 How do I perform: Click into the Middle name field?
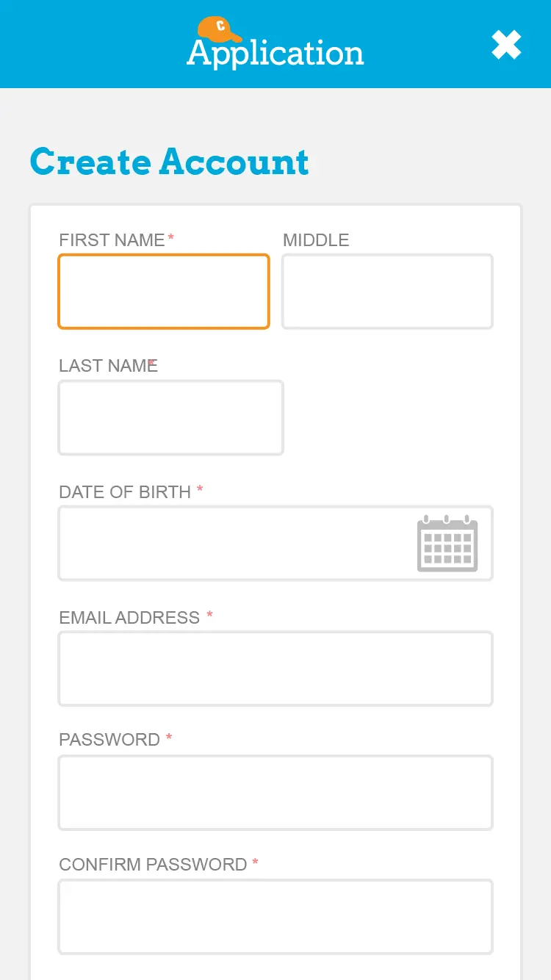point(387,292)
